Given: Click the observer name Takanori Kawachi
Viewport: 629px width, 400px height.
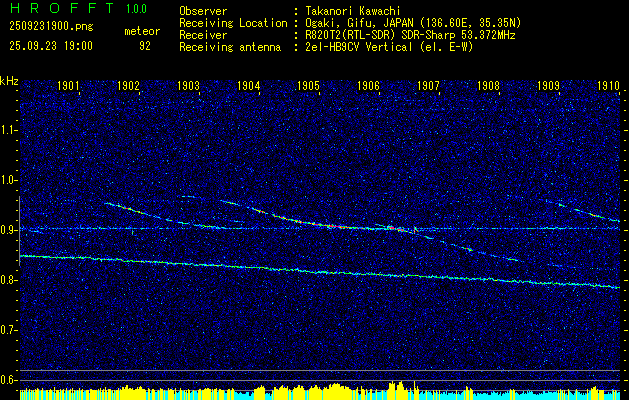Looking at the screenshot, I should [351, 11].
